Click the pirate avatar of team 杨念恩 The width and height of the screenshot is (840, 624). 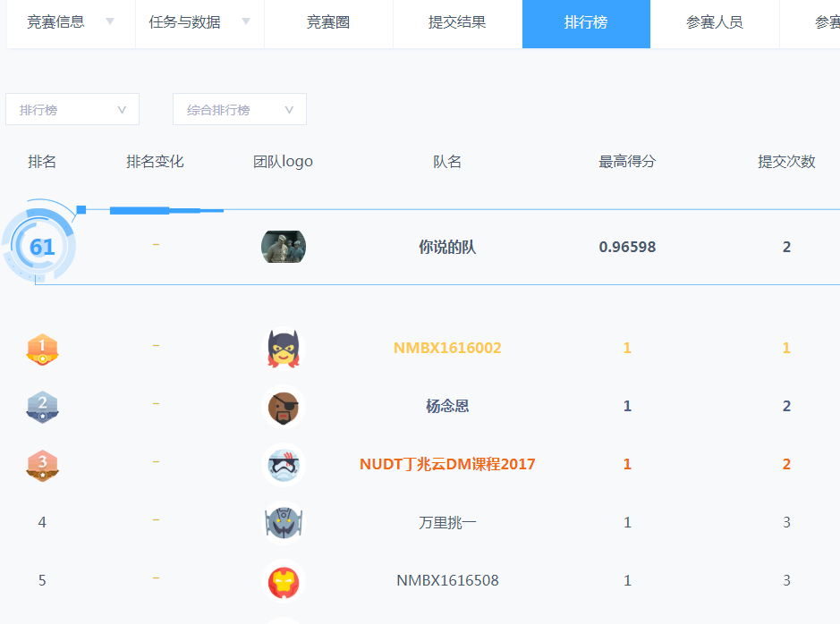284,406
